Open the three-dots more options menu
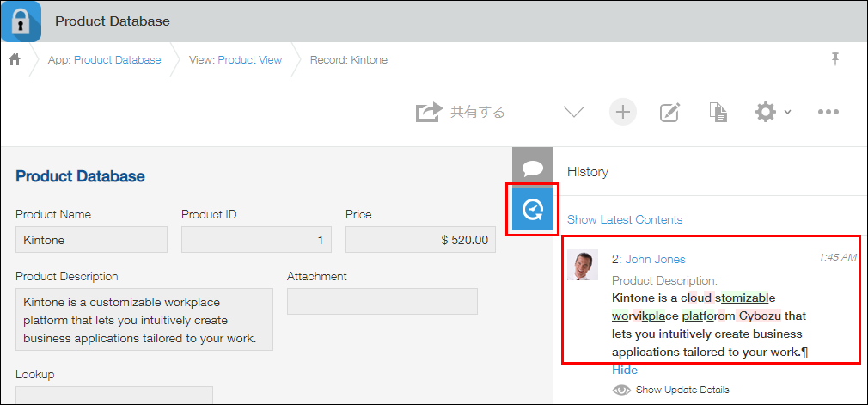The width and height of the screenshot is (868, 405). (828, 112)
